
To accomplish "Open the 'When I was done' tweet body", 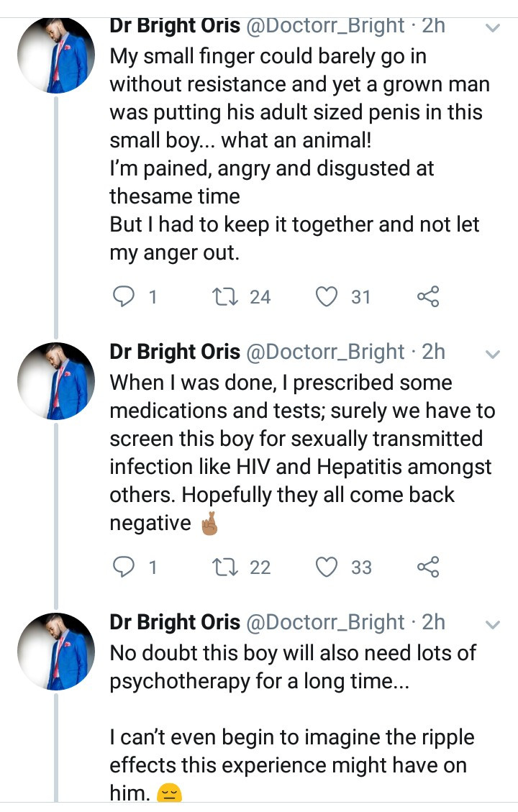I will (x=302, y=452).
